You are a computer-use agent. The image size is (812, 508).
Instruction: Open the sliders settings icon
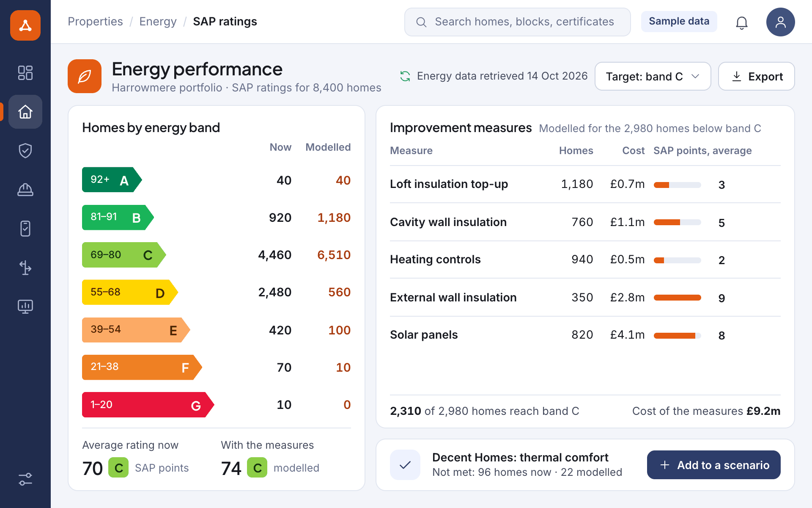coord(25,479)
